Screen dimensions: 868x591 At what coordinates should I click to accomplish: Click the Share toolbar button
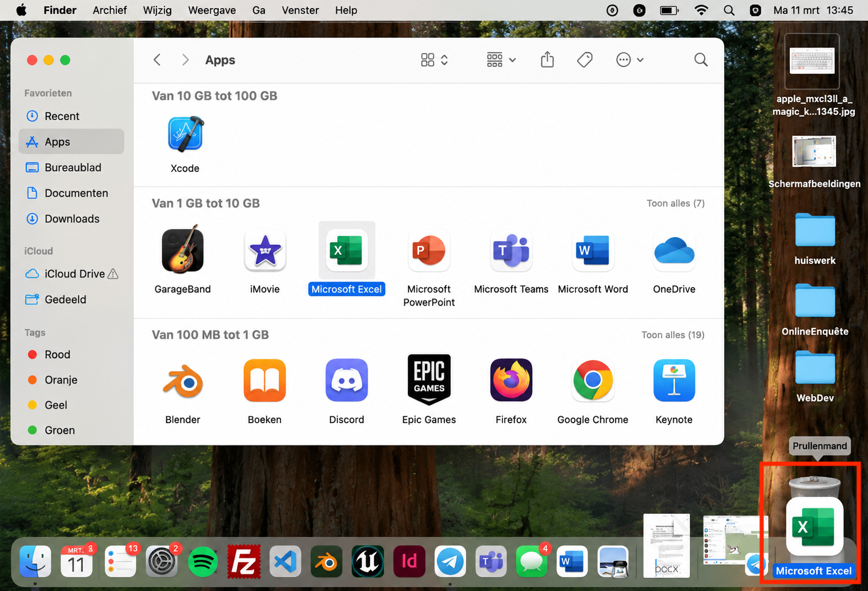(547, 59)
